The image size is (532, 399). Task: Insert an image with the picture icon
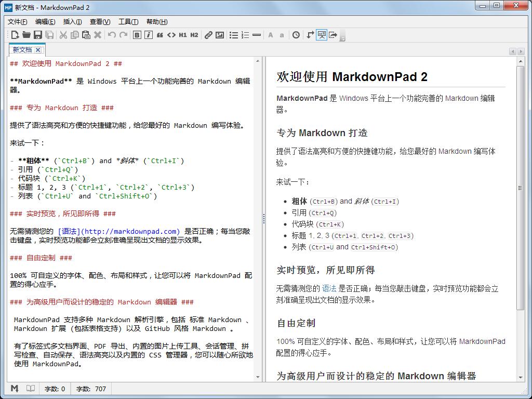pos(220,35)
